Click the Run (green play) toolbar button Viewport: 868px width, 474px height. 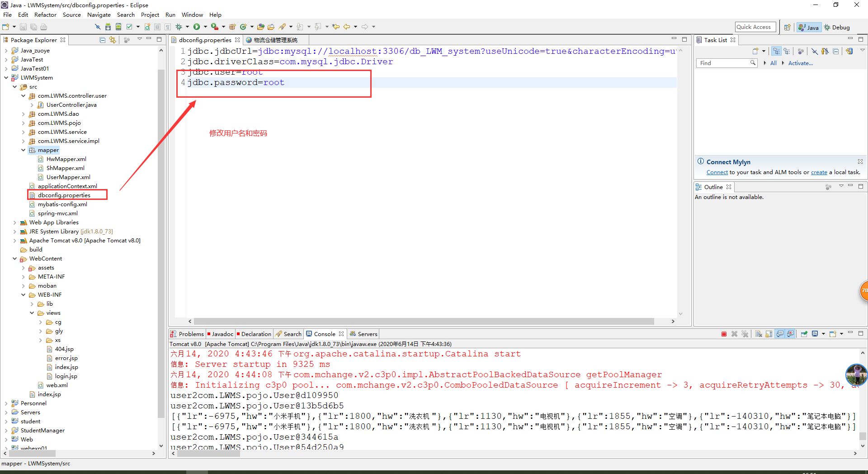(x=197, y=27)
